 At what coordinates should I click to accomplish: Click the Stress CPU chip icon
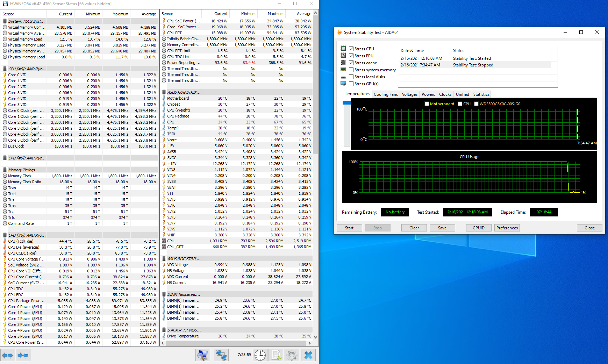pos(343,49)
